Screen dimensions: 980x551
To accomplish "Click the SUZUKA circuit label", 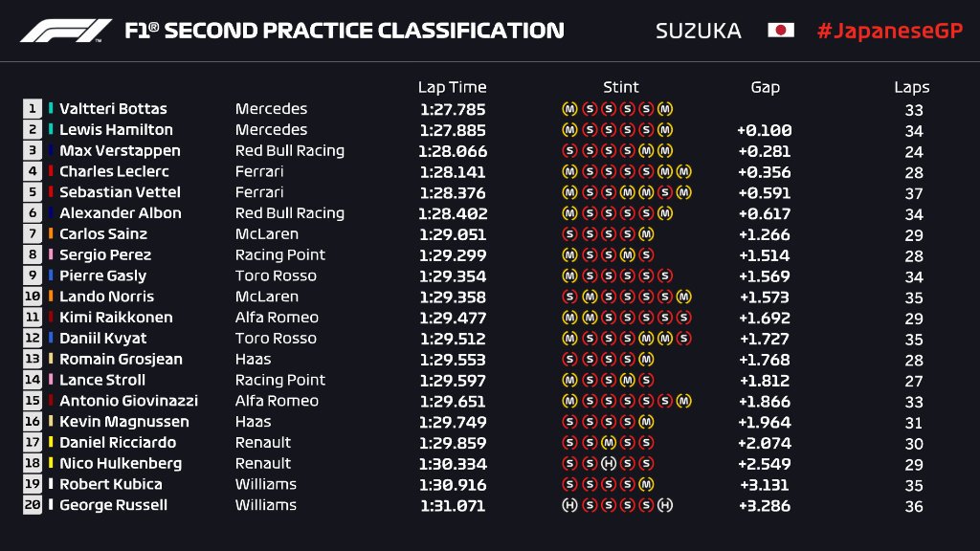I will point(698,31).
